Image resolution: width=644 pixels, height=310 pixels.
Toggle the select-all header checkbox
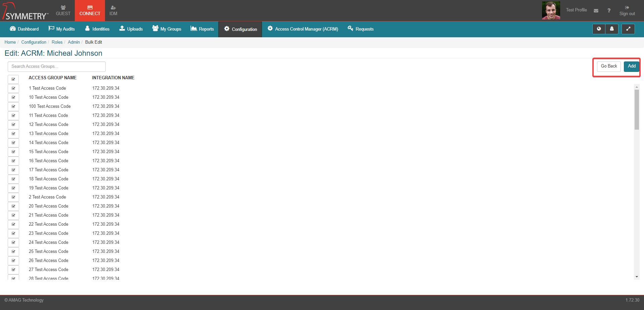[13, 79]
